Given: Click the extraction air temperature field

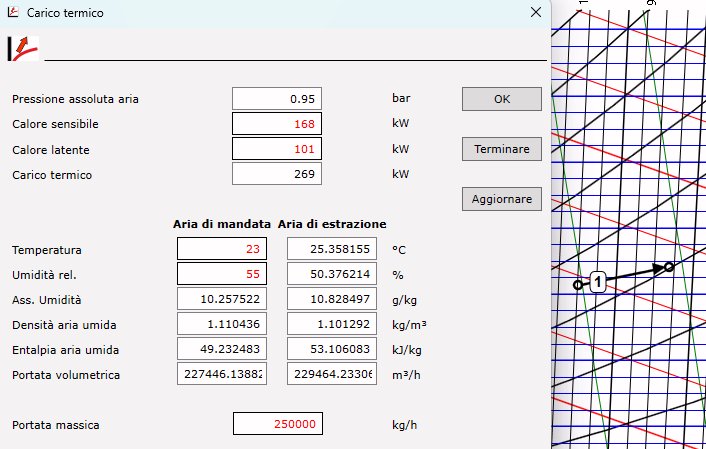Looking at the screenshot, I should (x=331, y=249).
